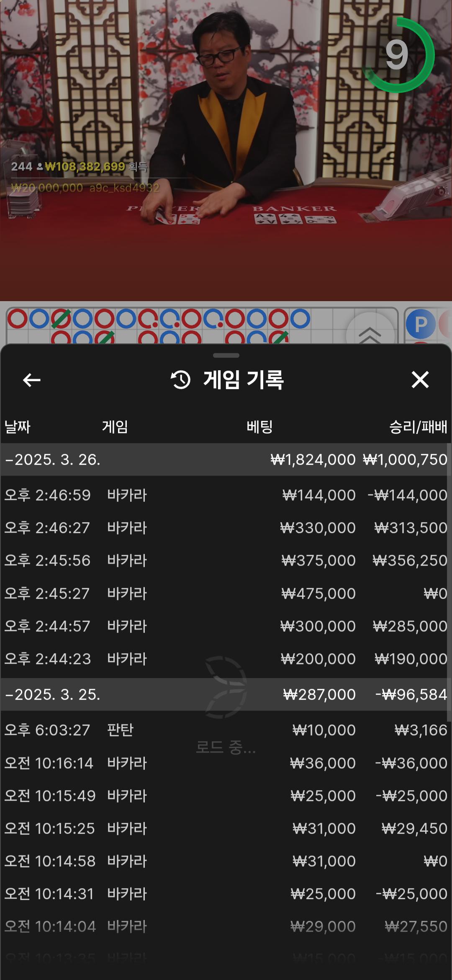The image size is (452, 980).
Task: Open the 오후 2:46:27 baccarat record
Action: pos(226,528)
